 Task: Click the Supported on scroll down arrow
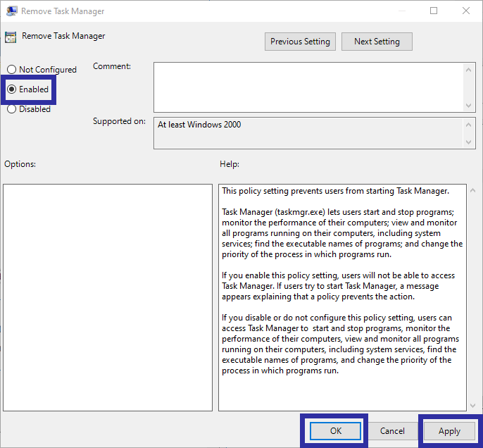click(x=468, y=142)
